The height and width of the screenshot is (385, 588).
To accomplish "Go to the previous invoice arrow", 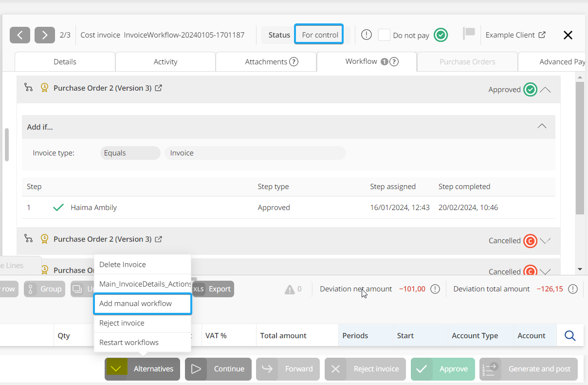I will click(20, 35).
